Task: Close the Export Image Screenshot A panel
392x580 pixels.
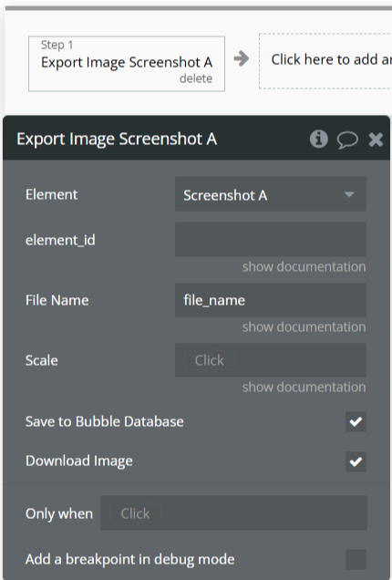Action: [376, 140]
